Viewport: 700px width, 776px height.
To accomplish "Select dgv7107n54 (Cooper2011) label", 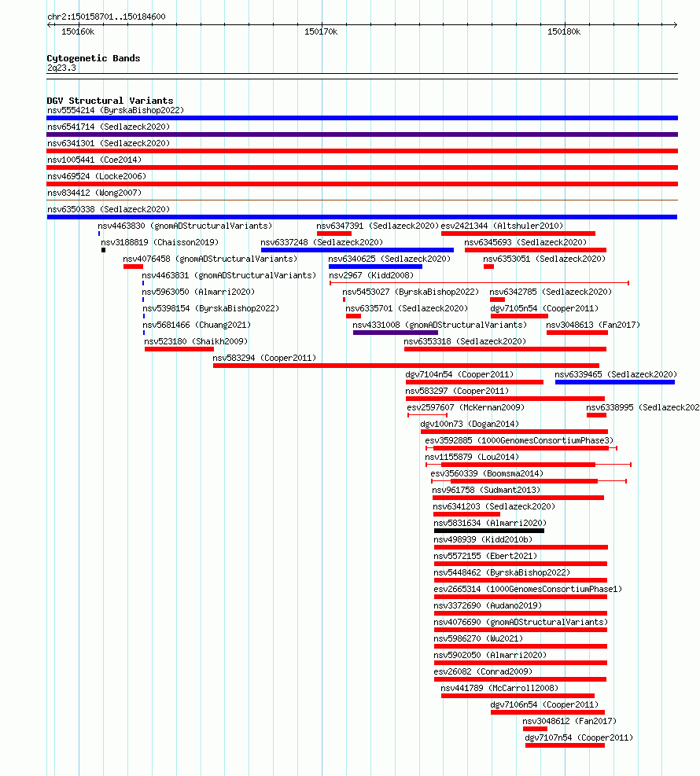I will (579, 737).
